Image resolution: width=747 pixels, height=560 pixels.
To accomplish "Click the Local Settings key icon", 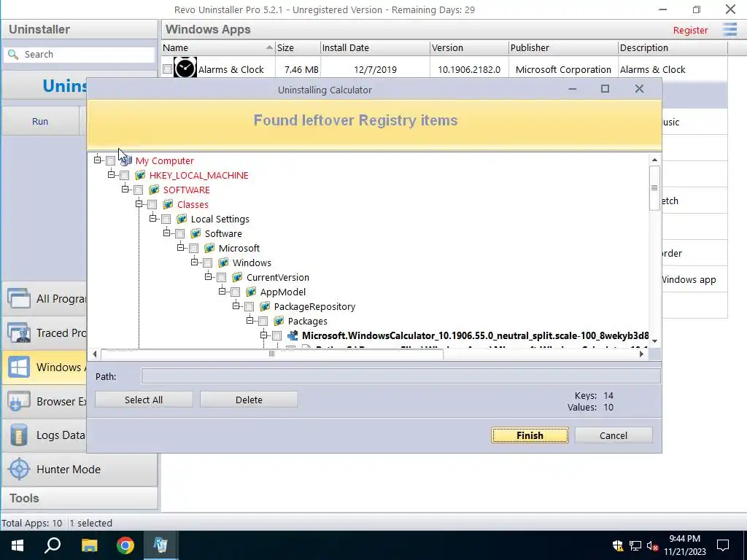I will (182, 219).
